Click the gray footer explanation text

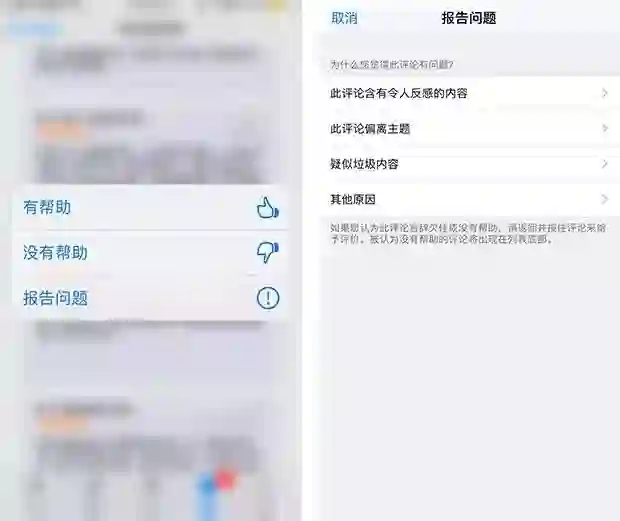(468, 234)
